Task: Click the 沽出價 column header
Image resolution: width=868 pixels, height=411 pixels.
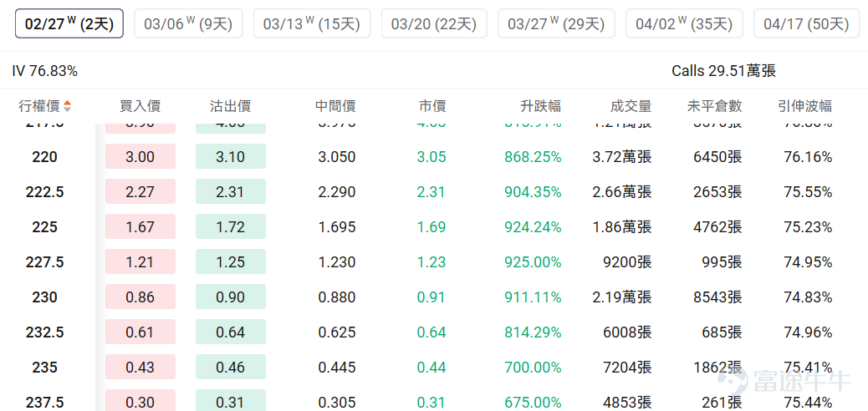Action: pos(230,105)
